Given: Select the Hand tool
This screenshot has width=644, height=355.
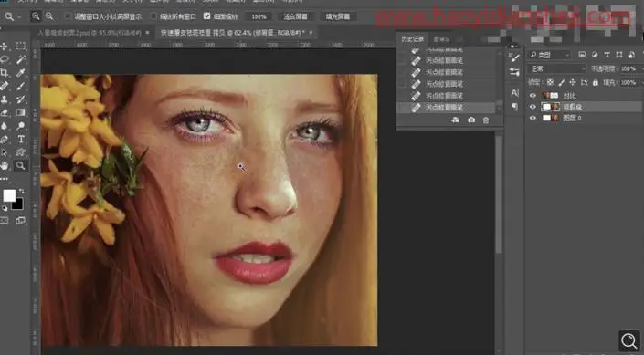Looking at the screenshot, I should (x=5, y=166).
